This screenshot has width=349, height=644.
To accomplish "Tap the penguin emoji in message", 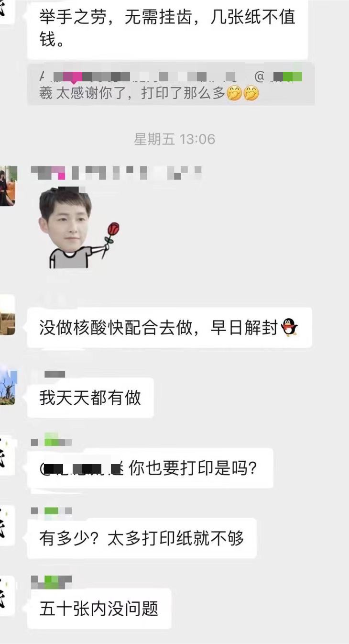I will 289,328.
